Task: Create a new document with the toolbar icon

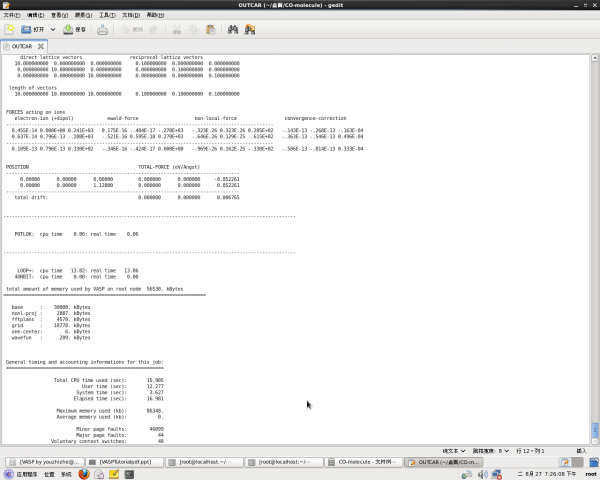Action: tap(9, 29)
